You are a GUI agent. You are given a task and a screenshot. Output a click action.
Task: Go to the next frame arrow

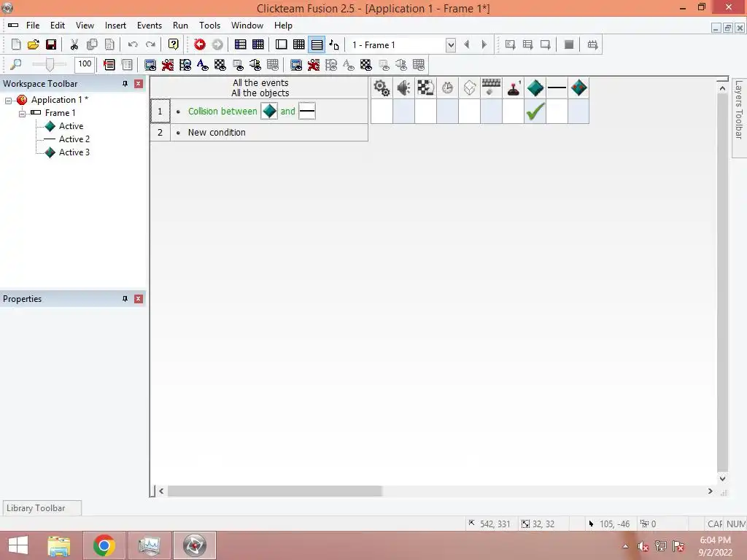(484, 44)
